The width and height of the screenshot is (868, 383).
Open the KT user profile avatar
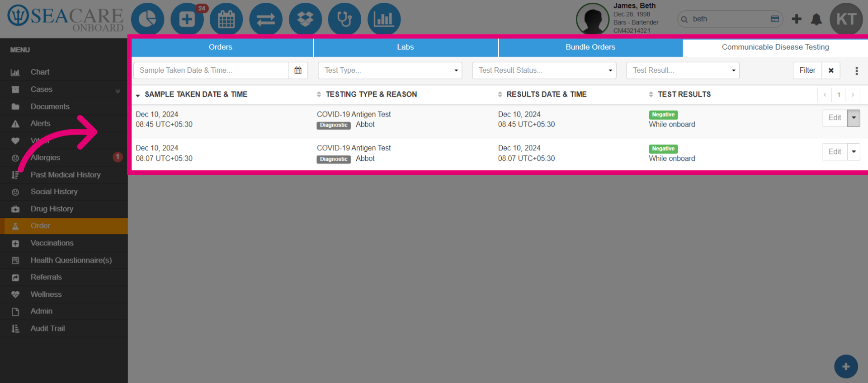[846, 19]
